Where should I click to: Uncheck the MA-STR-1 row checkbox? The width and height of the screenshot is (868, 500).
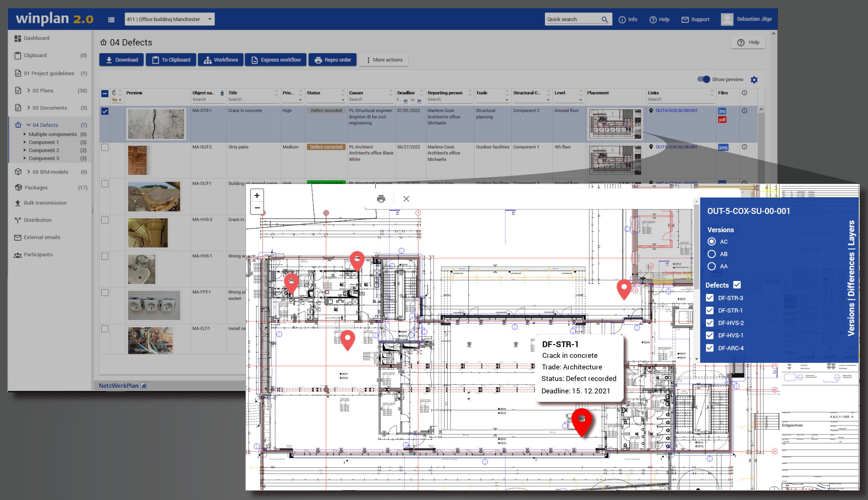click(105, 111)
